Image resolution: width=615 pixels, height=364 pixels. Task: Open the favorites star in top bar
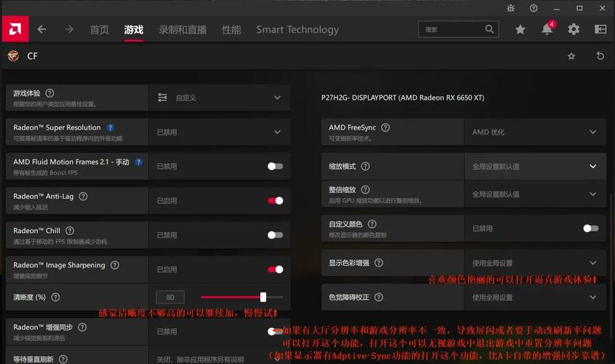tap(520, 29)
